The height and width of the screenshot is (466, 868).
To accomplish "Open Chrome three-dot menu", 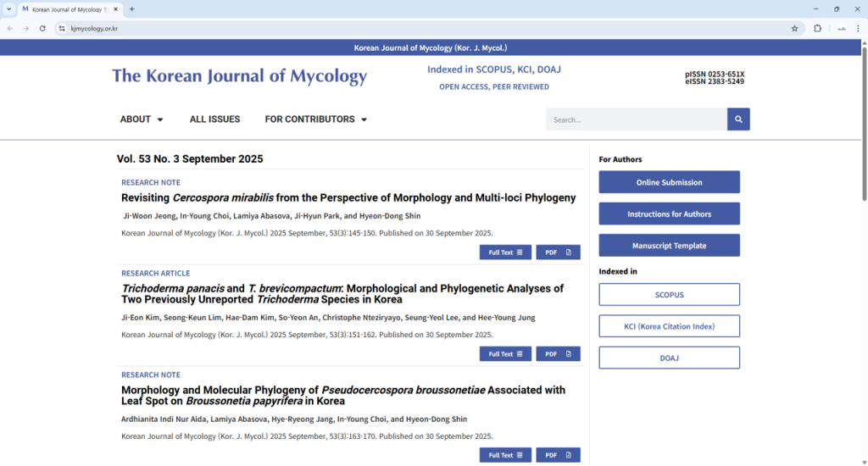I will (x=858, y=28).
